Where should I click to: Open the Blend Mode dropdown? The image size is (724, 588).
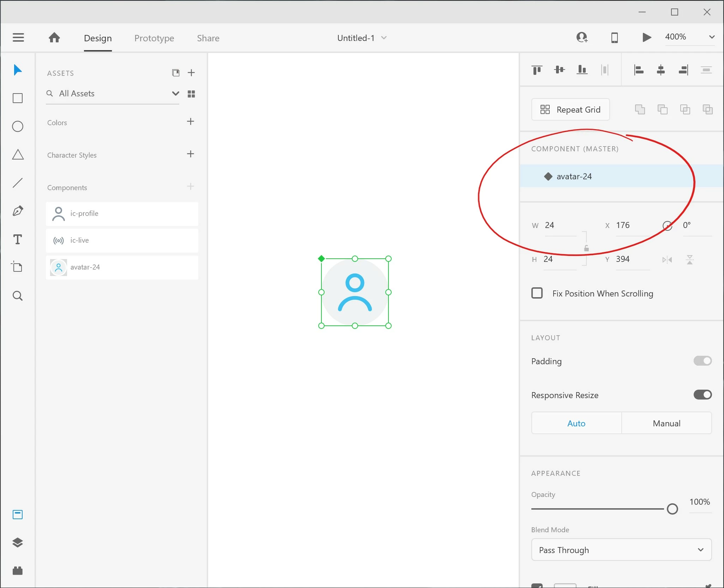click(x=621, y=550)
